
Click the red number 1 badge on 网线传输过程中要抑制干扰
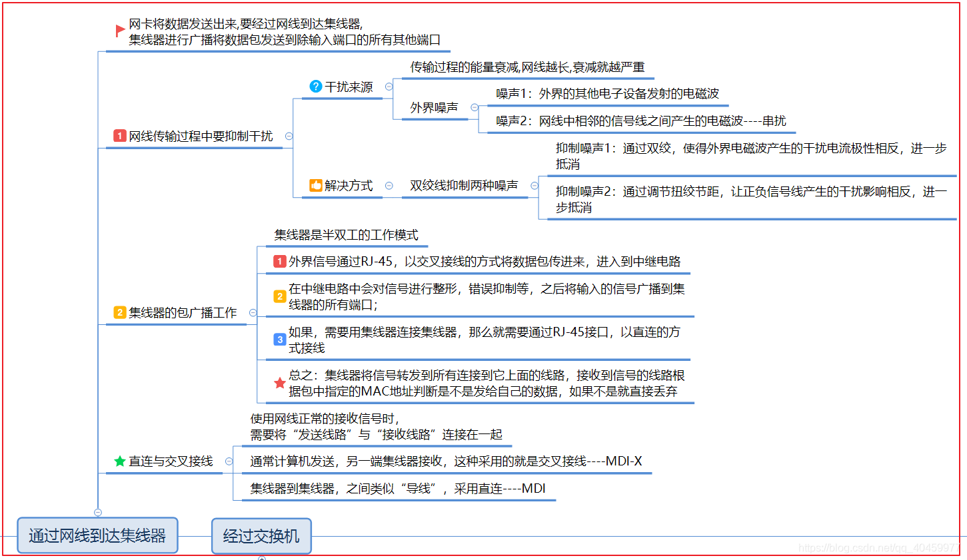120,136
